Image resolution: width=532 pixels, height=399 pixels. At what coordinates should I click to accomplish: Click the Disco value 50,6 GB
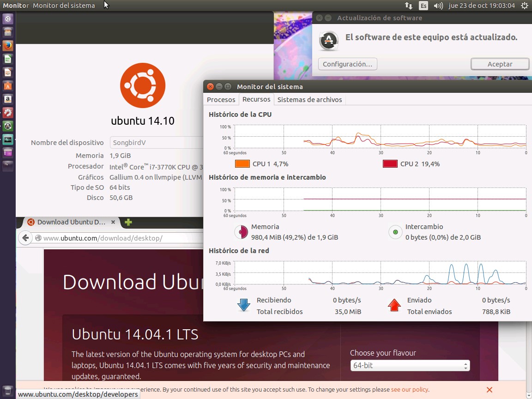(121, 198)
